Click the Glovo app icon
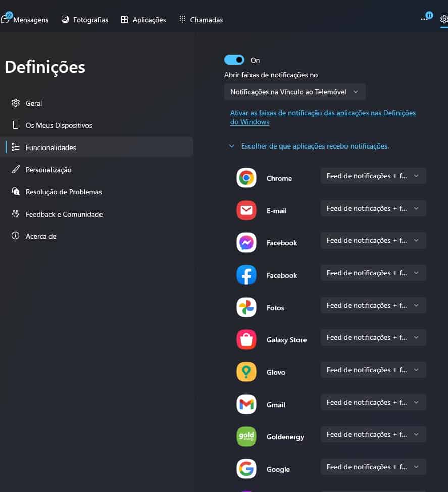This screenshot has height=492, width=448. tap(246, 371)
